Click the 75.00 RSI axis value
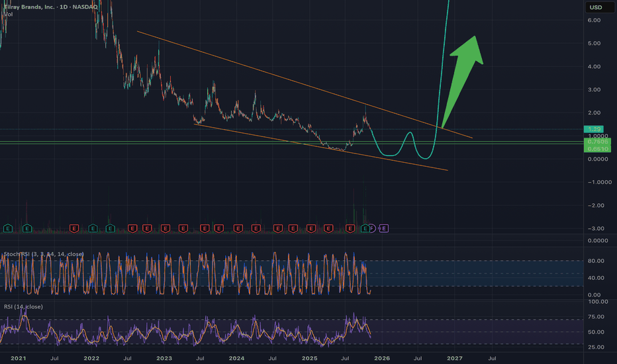Image resolution: width=617 pixels, height=364 pixels. tap(596, 317)
